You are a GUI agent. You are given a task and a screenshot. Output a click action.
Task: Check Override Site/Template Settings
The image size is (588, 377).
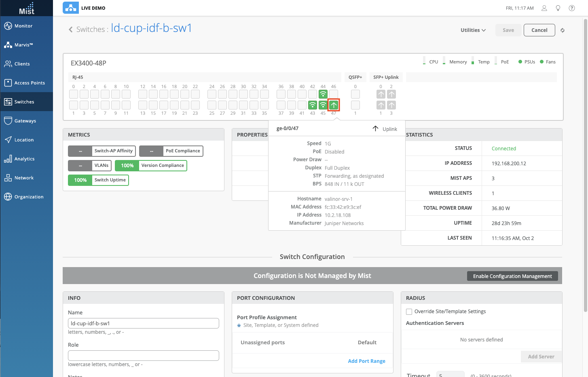point(409,312)
